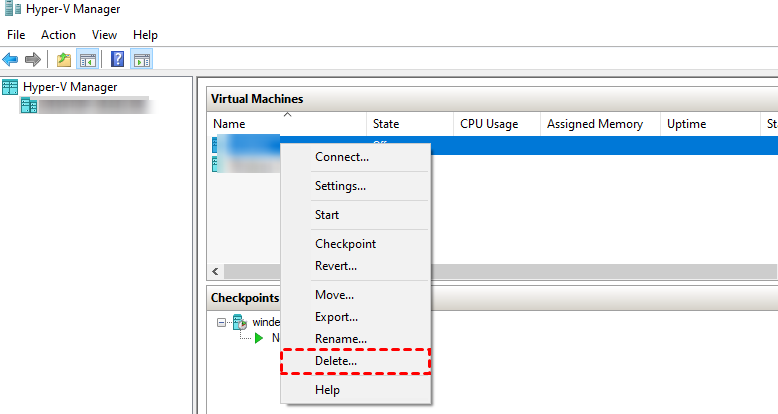Choose Connect... from context menu
Screen dimensions: 778x414
click(356, 157)
